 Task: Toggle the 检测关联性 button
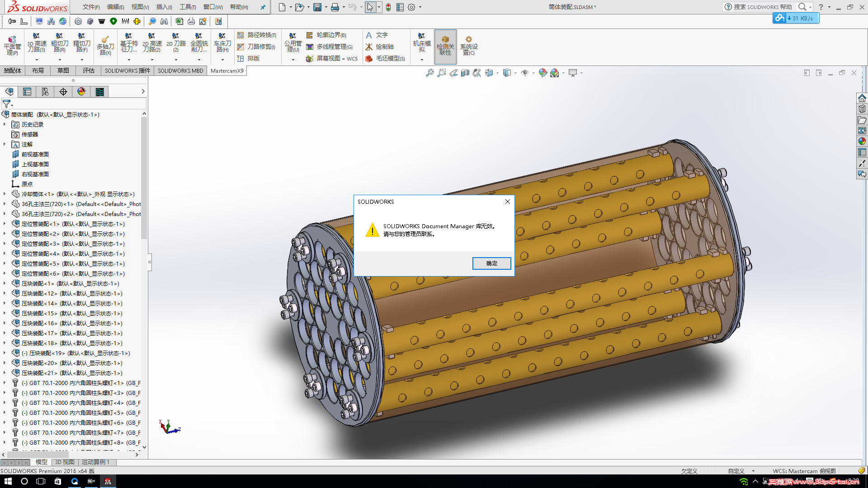(x=445, y=47)
